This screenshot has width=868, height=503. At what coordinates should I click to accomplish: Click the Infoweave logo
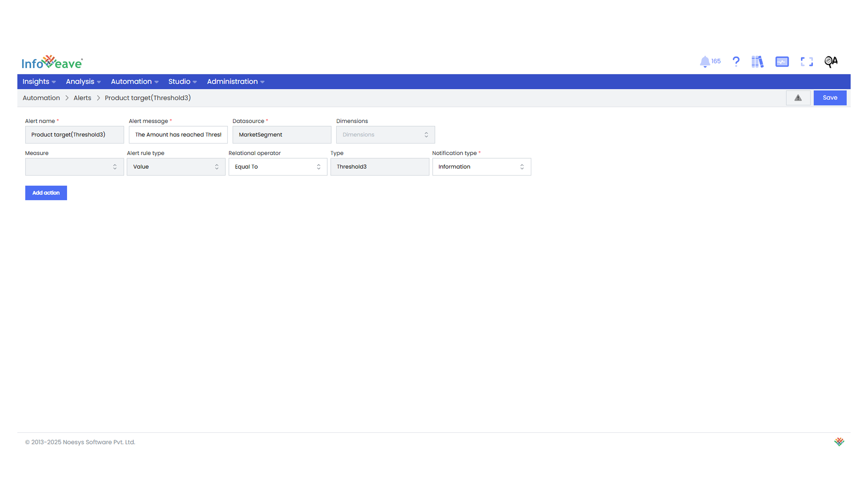52,62
